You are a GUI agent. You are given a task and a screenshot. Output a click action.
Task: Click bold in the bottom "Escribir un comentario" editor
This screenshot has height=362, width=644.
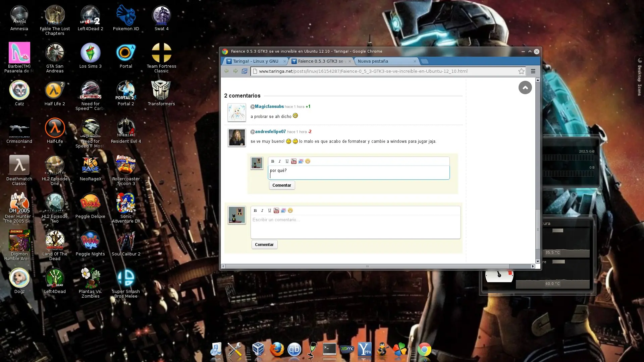[255, 210]
